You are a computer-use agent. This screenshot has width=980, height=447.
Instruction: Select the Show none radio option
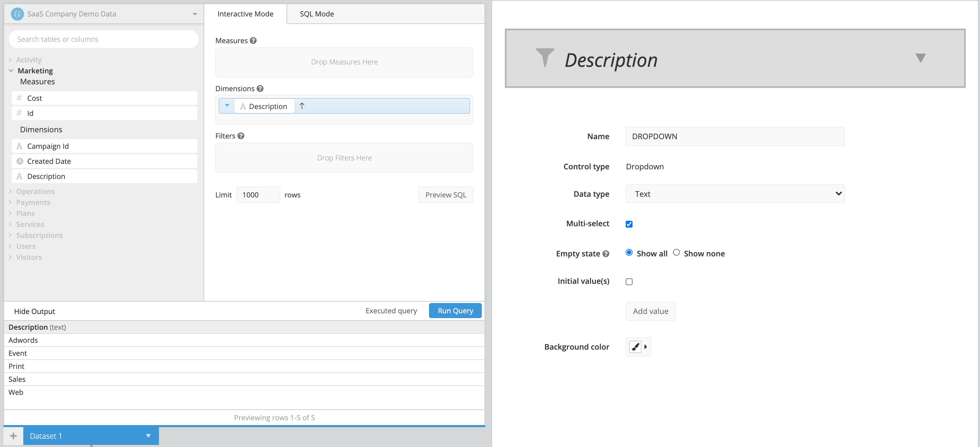click(x=676, y=253)
